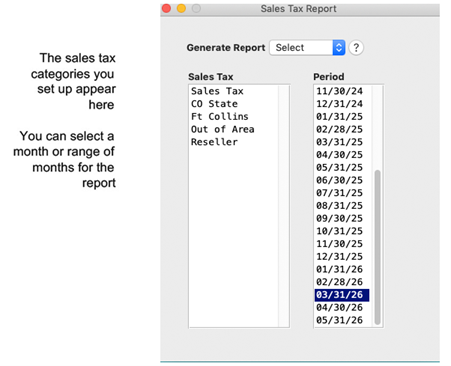Select Sales Tax in the list

217,91
